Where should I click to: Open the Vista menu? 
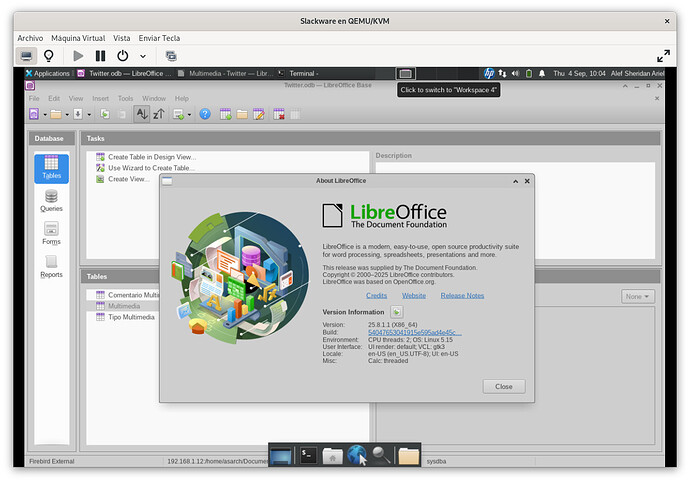coord(121,38)
